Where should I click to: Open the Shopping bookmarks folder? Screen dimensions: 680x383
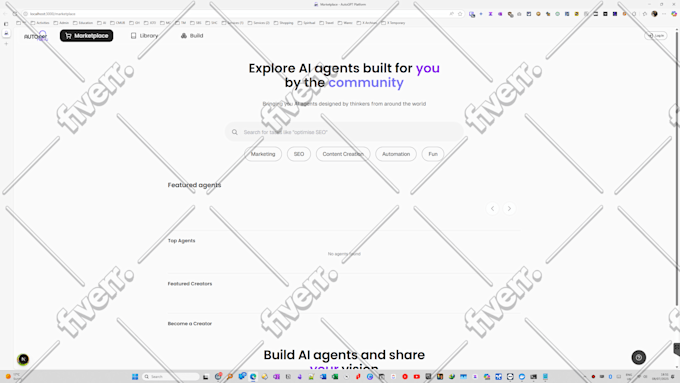point(283,23)
